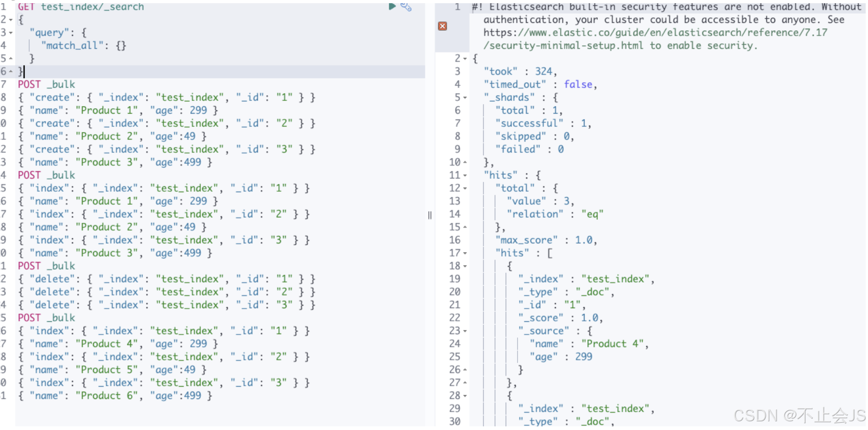This screenshot has height=430, width=868.
Task: Click the panel divider handle between editor and output
Action: pos(430,215)
